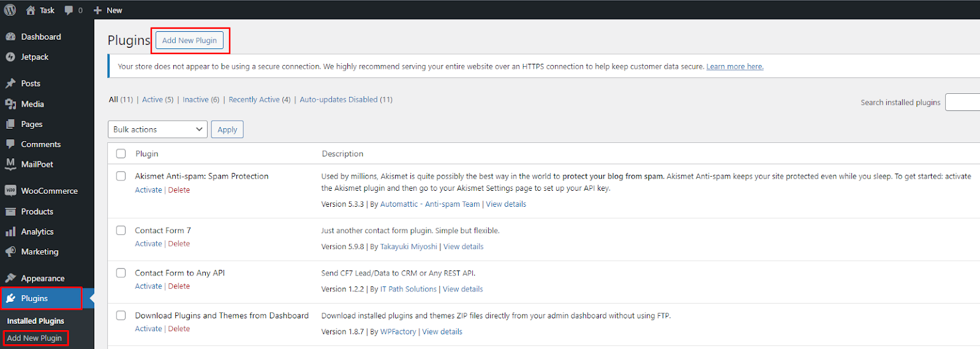Viewport: 980px width, 349px height.
Task: Click the Plugin column header
Action: pyautogui.click(x=147, y=154)
